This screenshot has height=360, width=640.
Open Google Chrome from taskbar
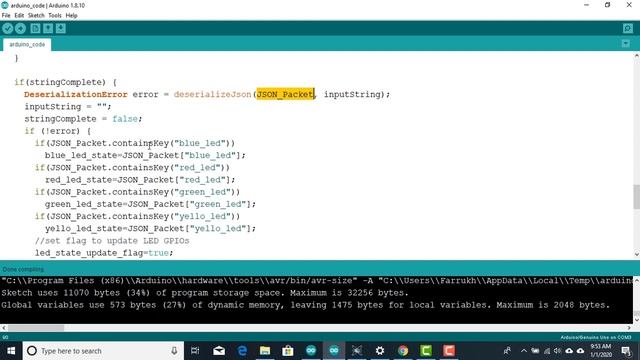click(x=403, y=351)
